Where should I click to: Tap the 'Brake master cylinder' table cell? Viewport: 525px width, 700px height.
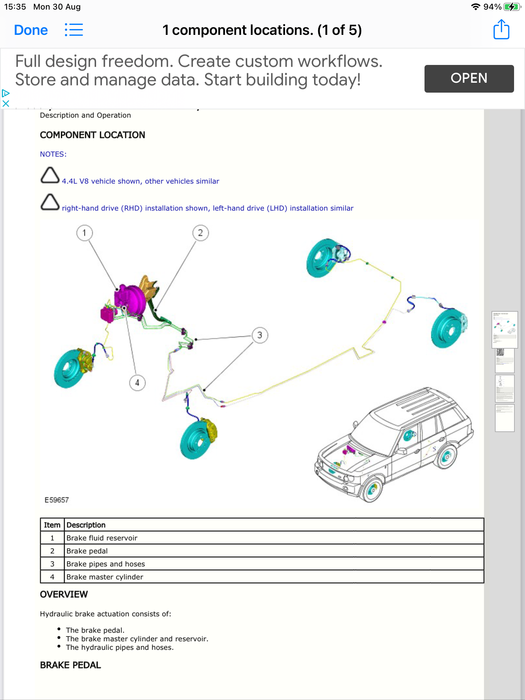coord(274,577)
